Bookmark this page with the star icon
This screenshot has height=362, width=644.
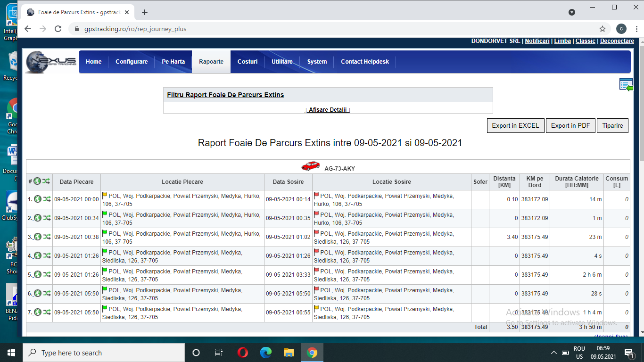[x=603, y=29]
